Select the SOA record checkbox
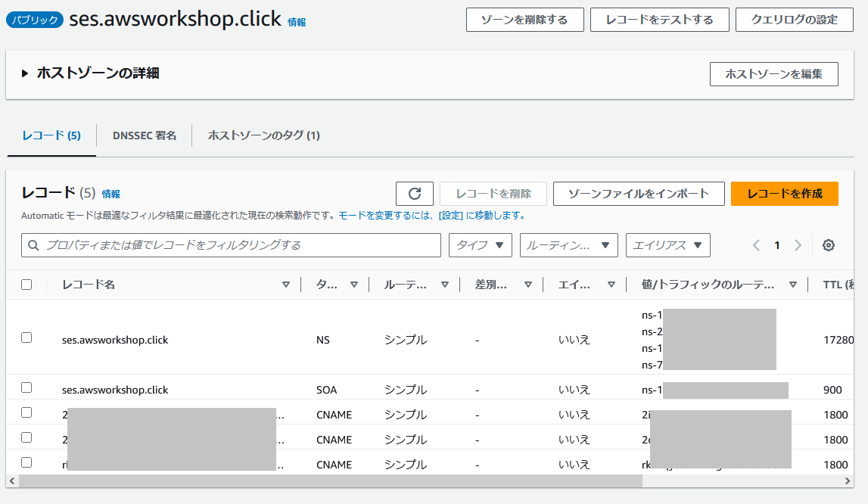This screenshot has height=504, width=868. click(26, 387)
